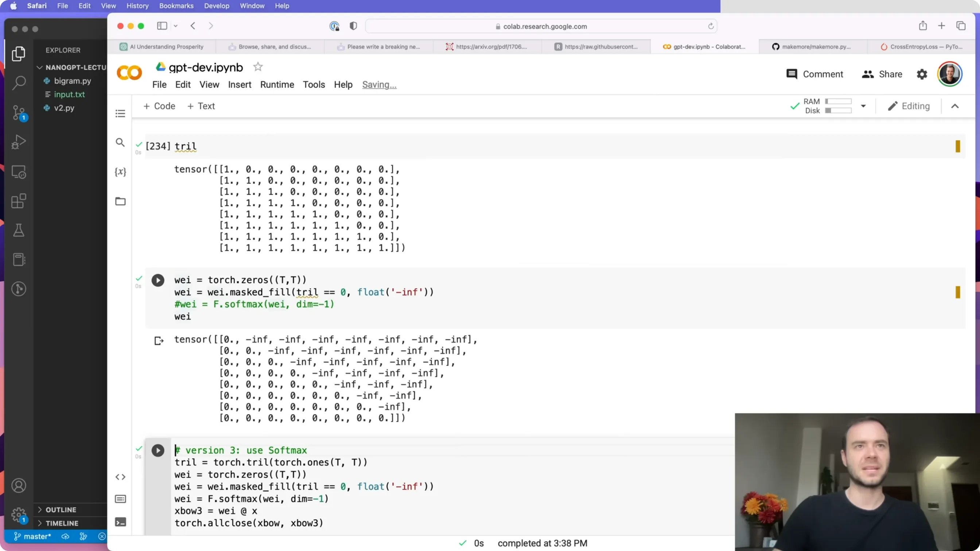Star the gpt-dev.ipynb notebook

(x=258, y=67)
